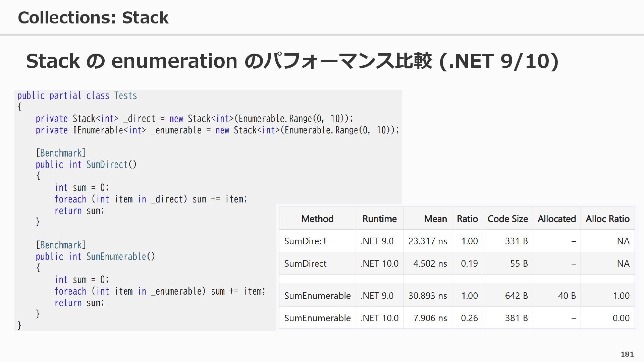Select the 4.502 ns mean cell
The width and height of the screenshot is (644, 362).
click(x=430, y=263)
